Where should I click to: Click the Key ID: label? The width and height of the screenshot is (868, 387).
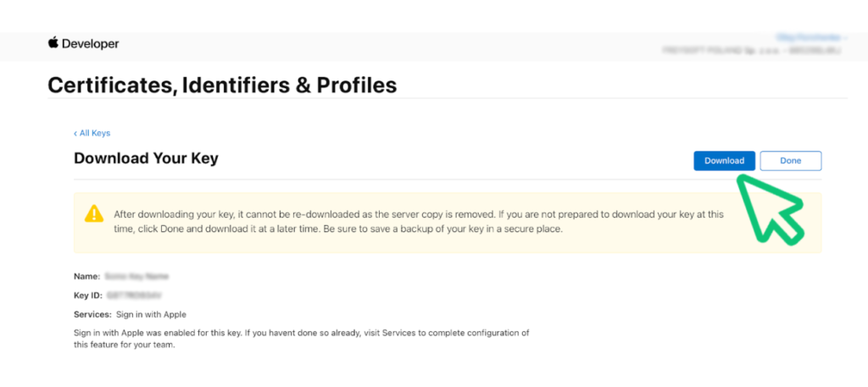pyautogui.click(x=88, y=296)
